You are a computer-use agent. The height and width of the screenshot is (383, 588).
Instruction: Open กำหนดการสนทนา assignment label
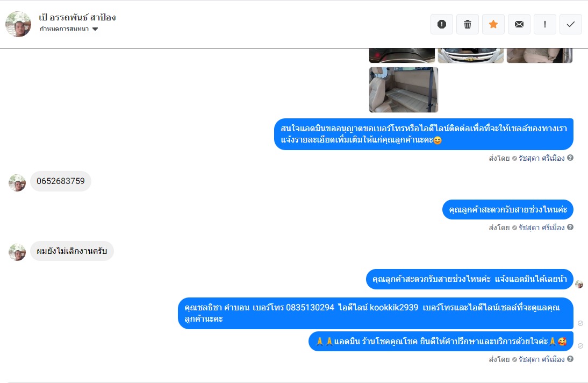point(64,29)
